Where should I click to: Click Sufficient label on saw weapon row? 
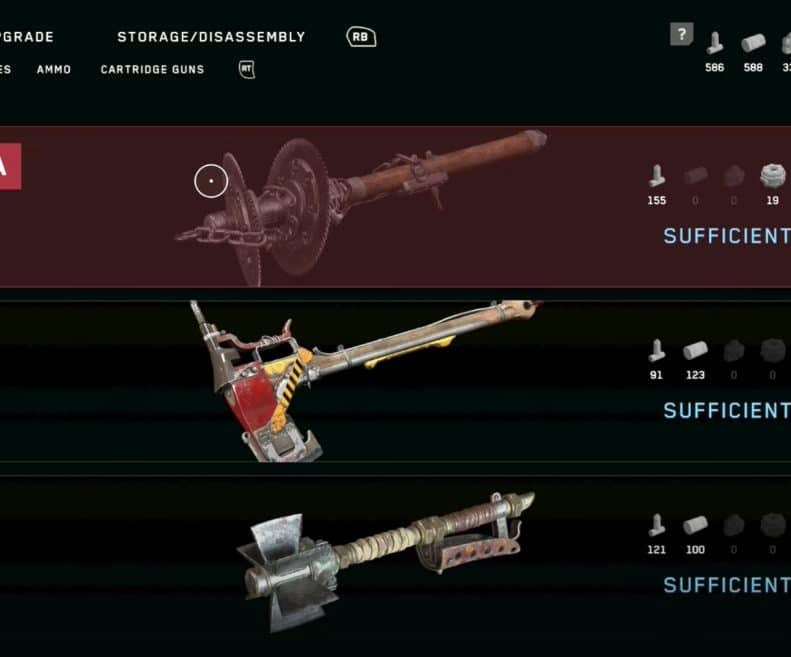pos(727,236)
